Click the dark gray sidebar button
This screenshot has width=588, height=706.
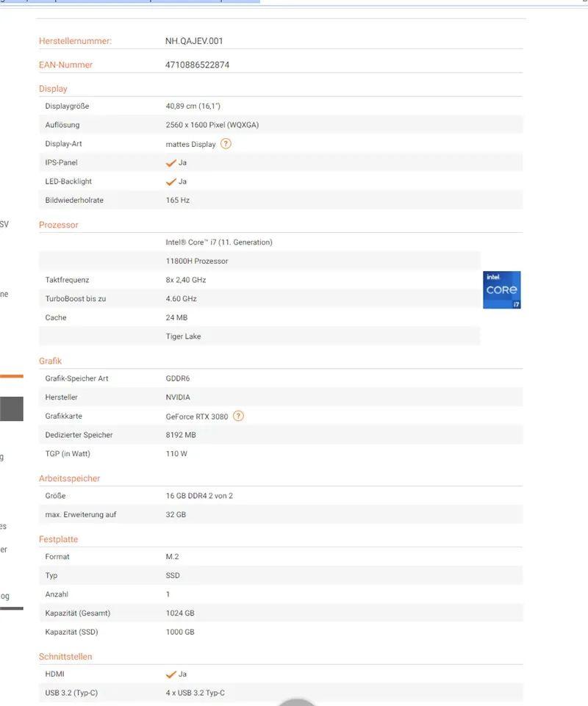pyautogui.click(x=11, y=408)
